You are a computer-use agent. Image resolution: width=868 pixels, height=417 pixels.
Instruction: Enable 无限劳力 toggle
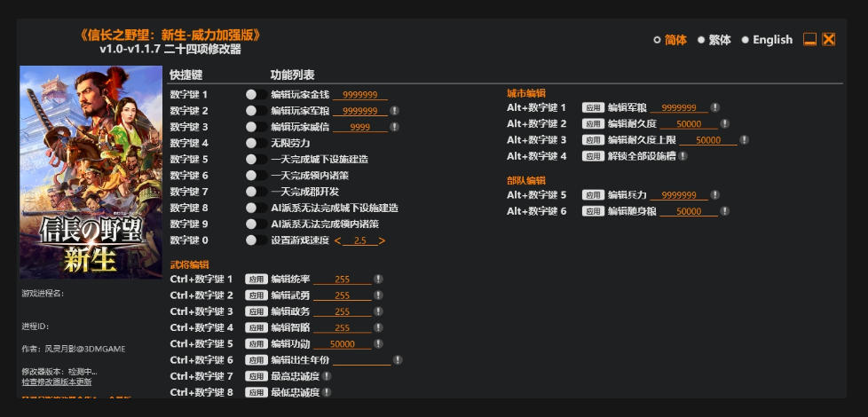(256, 143)
